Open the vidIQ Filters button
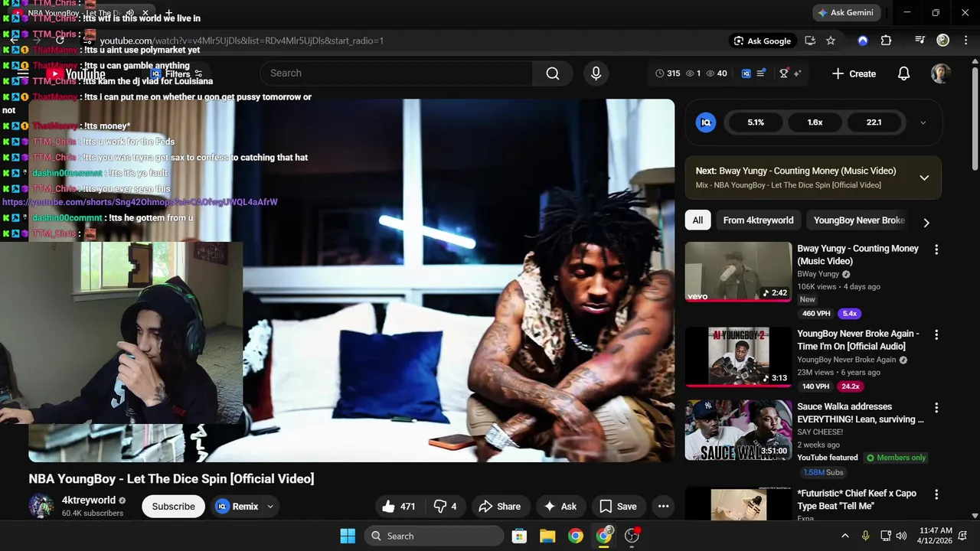980x551 pixels. [177, 74]
